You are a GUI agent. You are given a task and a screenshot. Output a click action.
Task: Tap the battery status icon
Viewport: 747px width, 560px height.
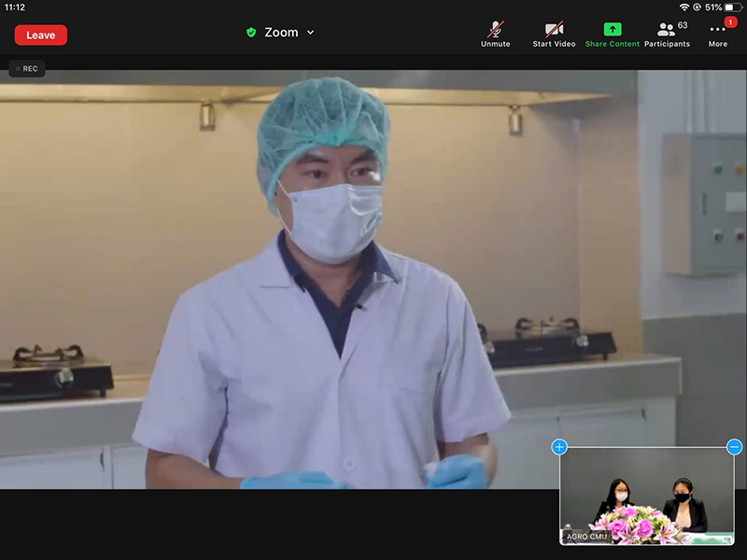coord(733,7)
